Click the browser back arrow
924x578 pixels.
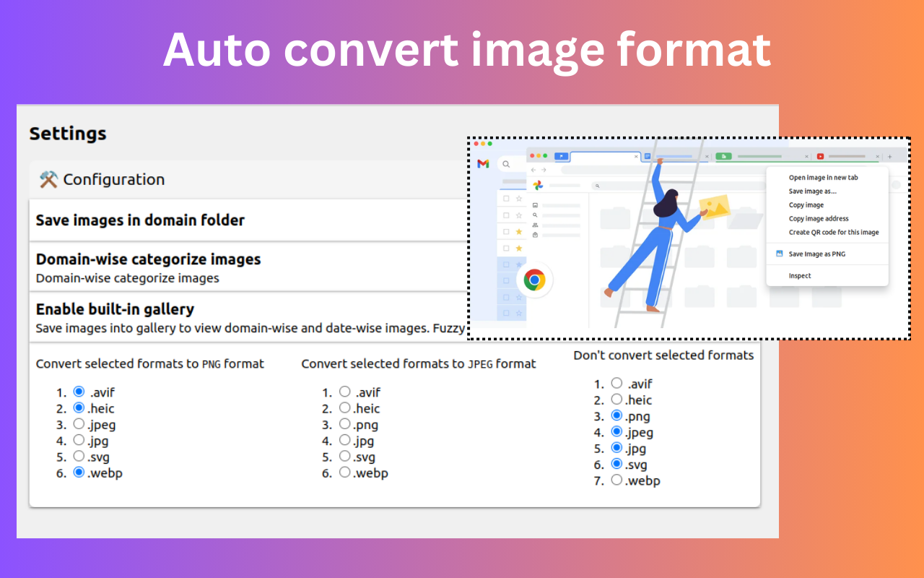click(x=533, y=170)
